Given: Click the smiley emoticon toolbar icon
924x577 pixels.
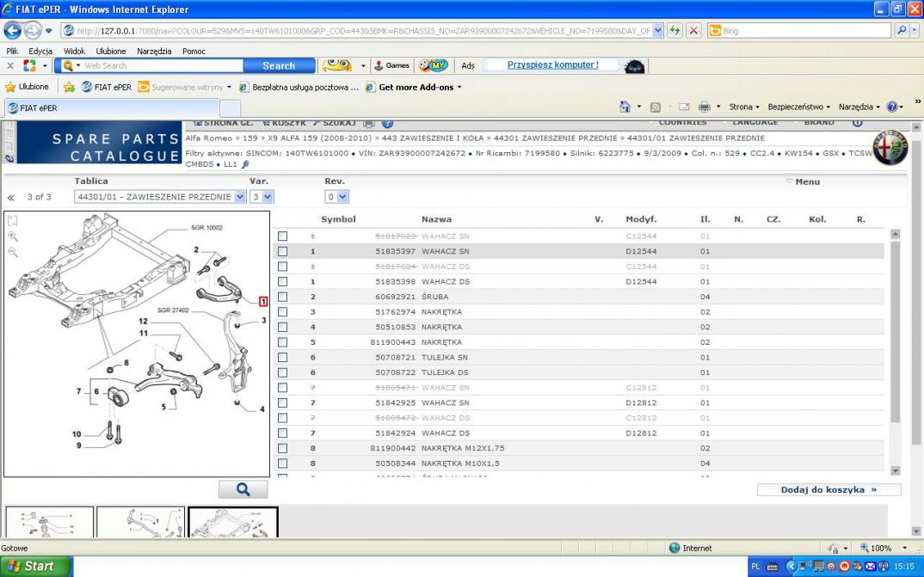Looking at the screenshot, I should (337, 65).
